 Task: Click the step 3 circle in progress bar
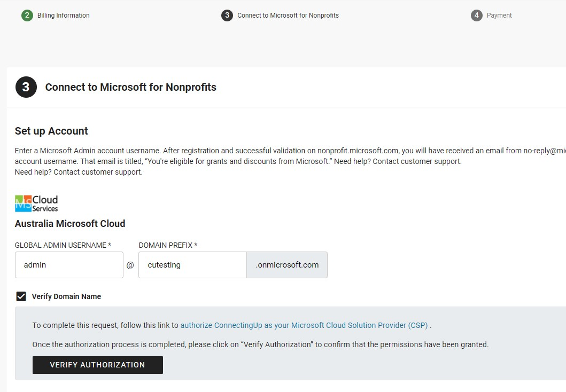pyautogui.click(x=227, y=15)
